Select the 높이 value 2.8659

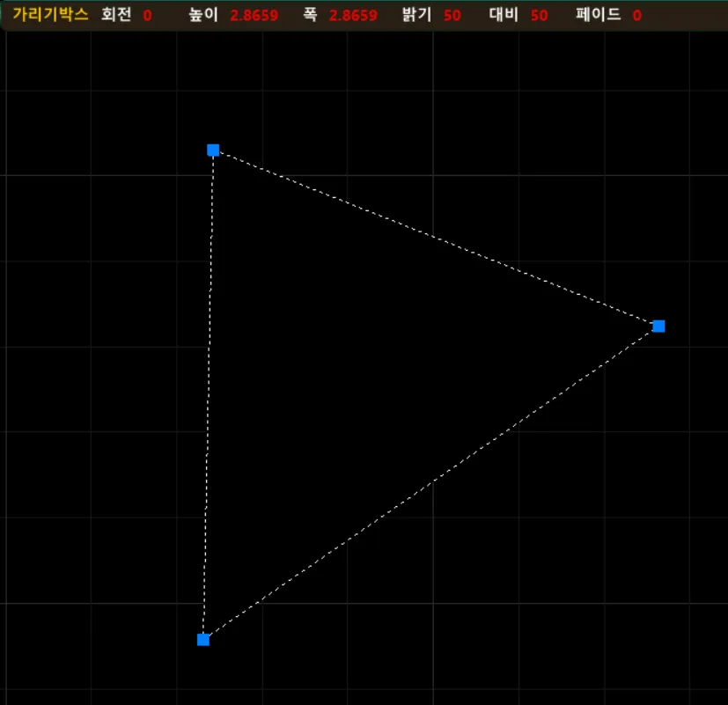tap(254, 16)
